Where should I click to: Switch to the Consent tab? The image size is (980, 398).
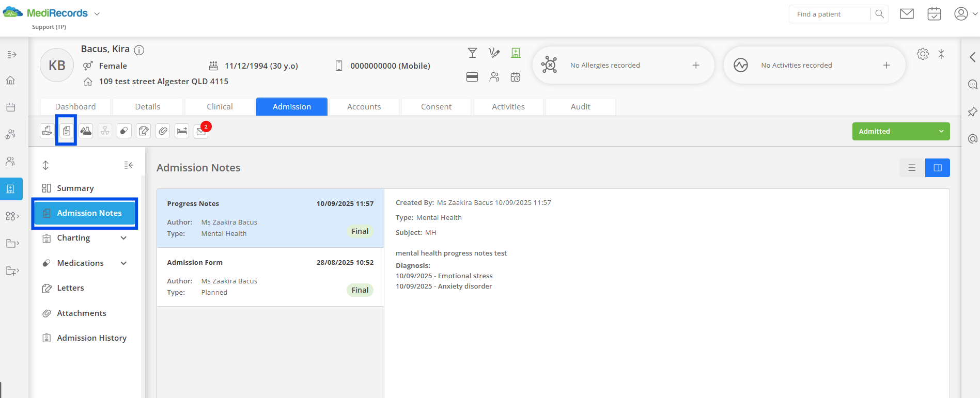point(436,107)
